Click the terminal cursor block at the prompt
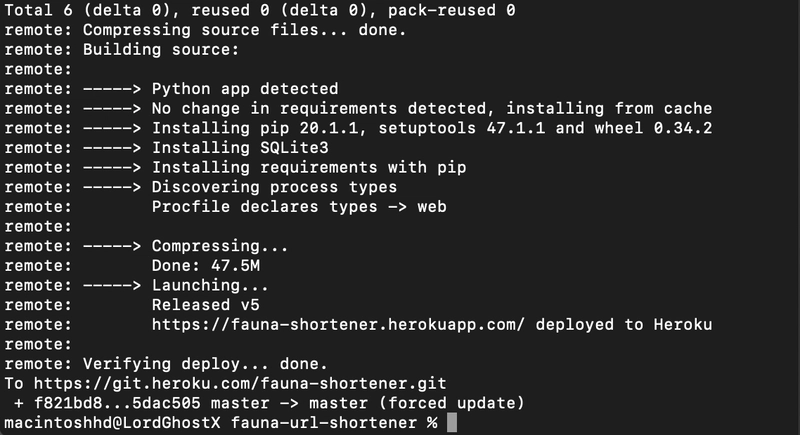800x435 pixels. point(452,423)
